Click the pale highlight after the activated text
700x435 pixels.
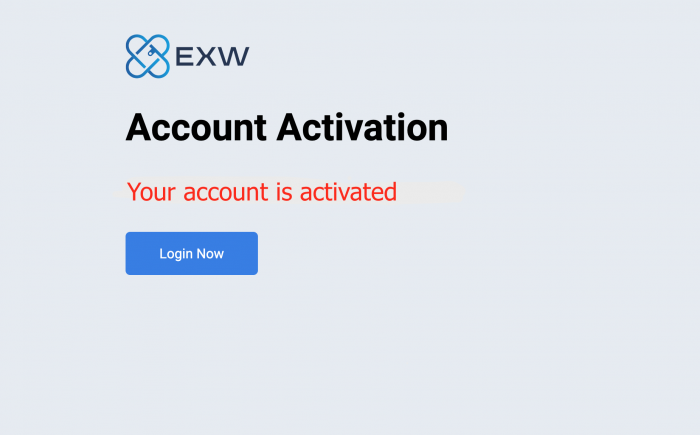[431, 193]
